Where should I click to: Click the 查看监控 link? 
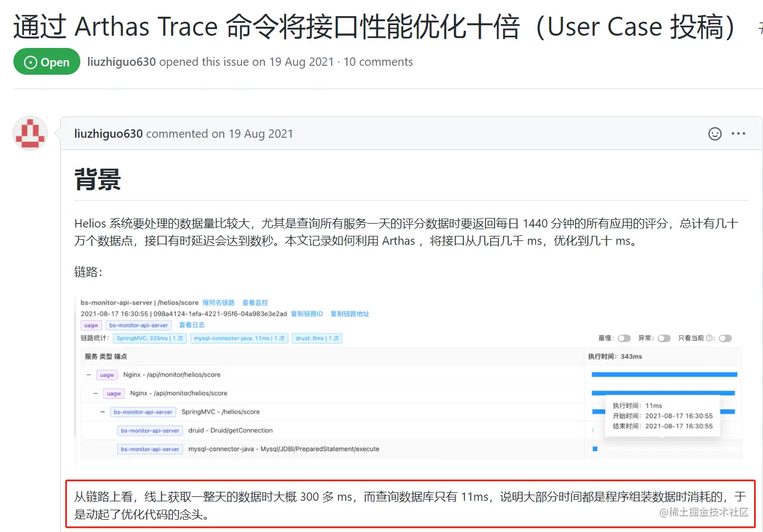pos(255,303)
